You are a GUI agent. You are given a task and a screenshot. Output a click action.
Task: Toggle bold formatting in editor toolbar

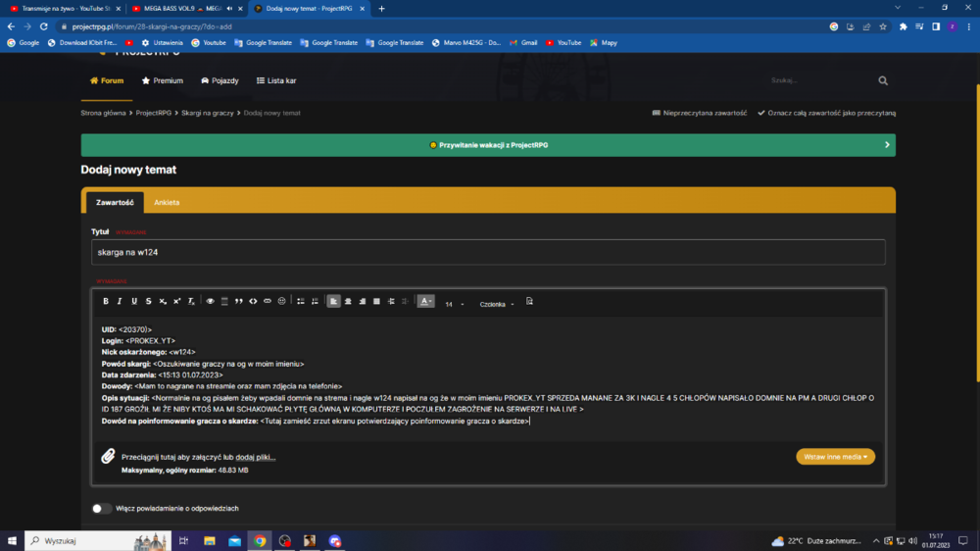click(106, 301)
